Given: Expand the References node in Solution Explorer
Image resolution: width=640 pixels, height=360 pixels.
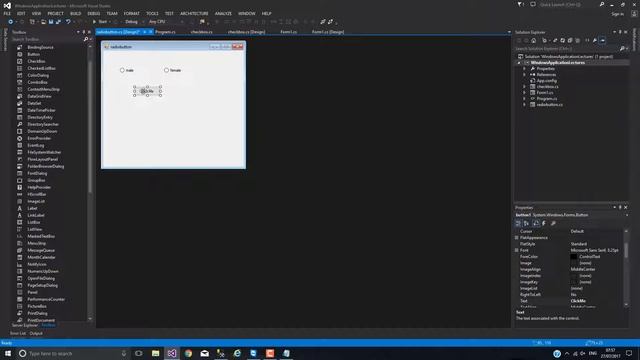Looking at the screenshot, I should click(524, 75).
